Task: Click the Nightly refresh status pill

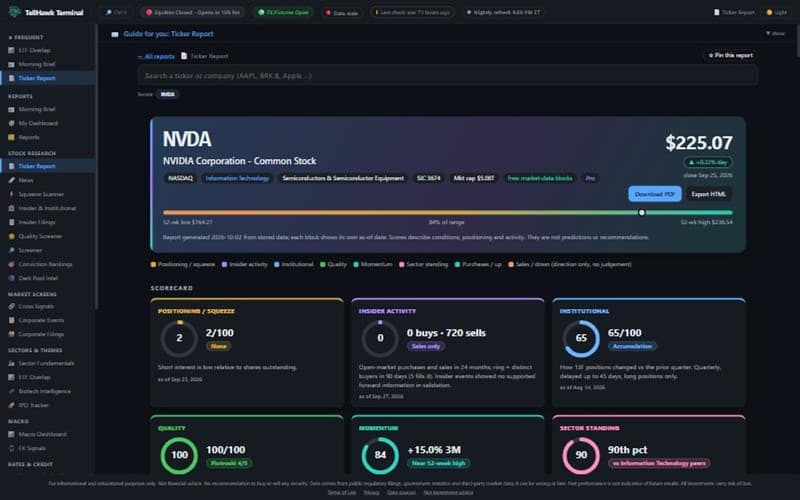Action: point(503,12)
